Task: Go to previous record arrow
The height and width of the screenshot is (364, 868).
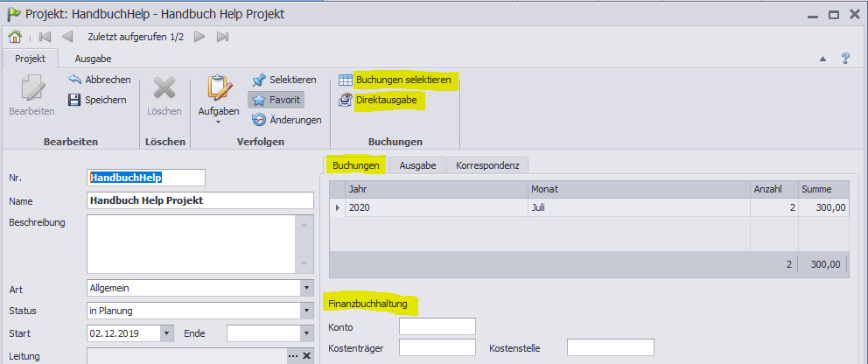Action: 67,37
